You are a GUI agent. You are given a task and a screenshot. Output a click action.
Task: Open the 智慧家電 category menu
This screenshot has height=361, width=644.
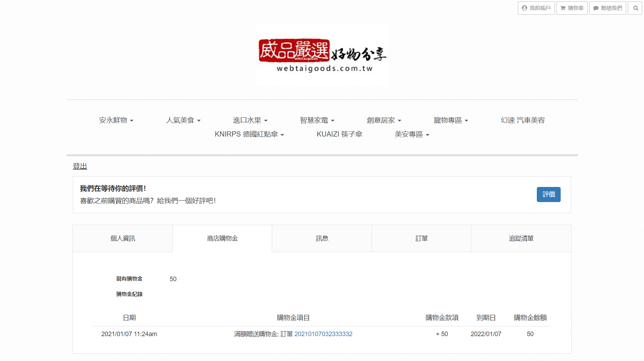317,120
